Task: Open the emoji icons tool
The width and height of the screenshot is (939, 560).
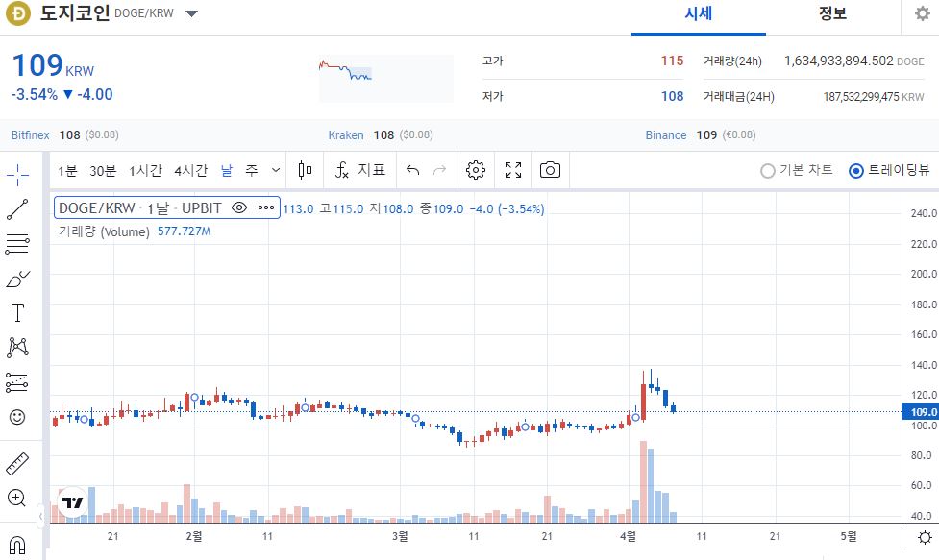Action: 18,417
